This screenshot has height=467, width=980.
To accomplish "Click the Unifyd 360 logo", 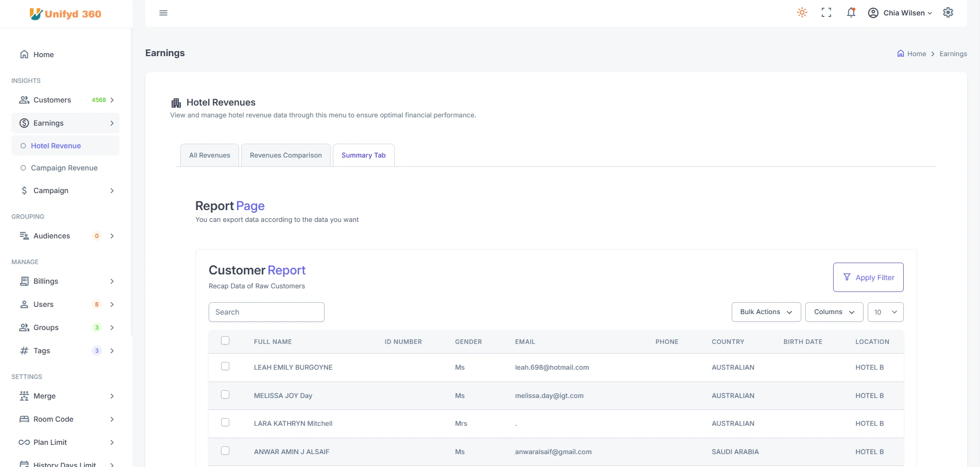I will point(65,14).
